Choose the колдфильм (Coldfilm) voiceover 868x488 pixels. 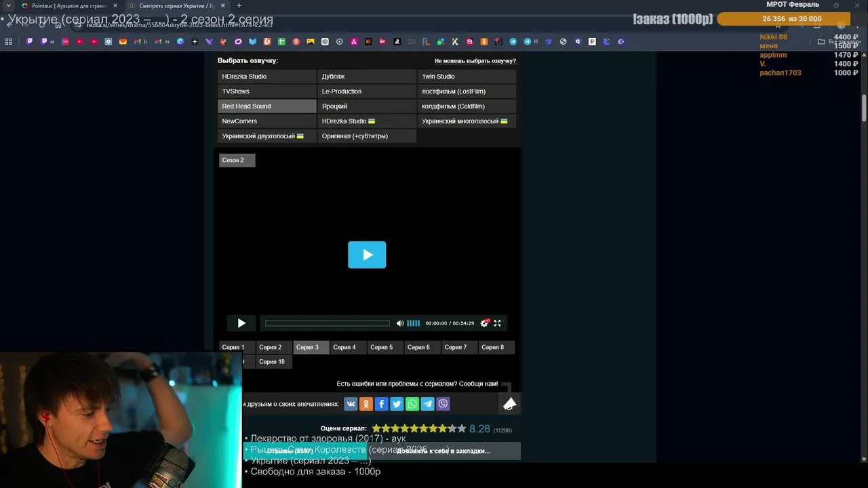[x=467, y=106]
